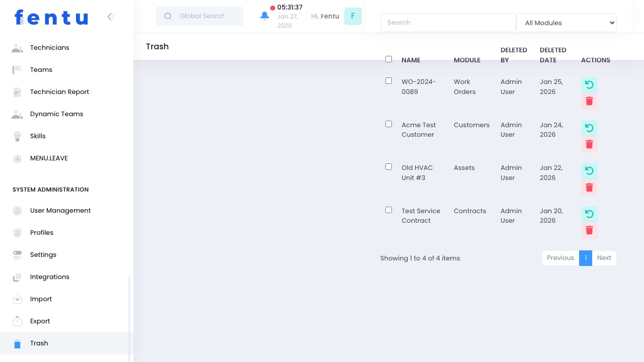Open User Management menu item
The image size is (644, 362).
(66, 211)
